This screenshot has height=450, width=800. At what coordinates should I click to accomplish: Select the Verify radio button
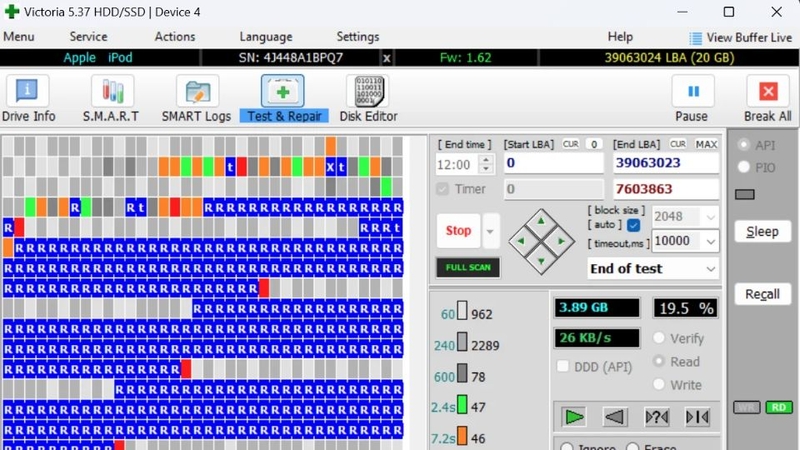click(659, 338)
